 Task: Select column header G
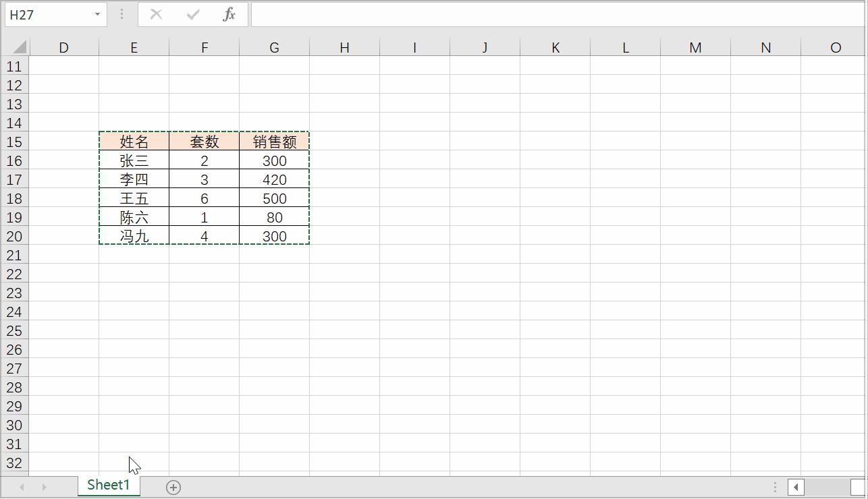[274, 47]
